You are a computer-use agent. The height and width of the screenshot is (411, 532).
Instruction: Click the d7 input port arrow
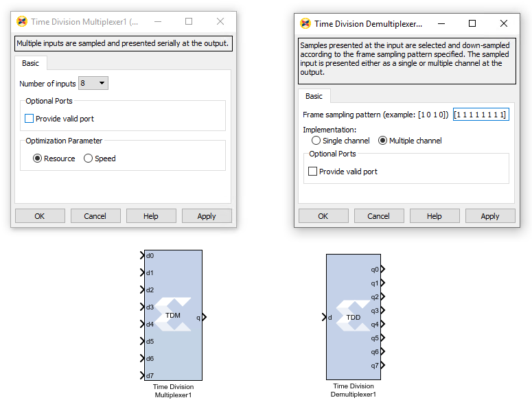tap(142, 375)
